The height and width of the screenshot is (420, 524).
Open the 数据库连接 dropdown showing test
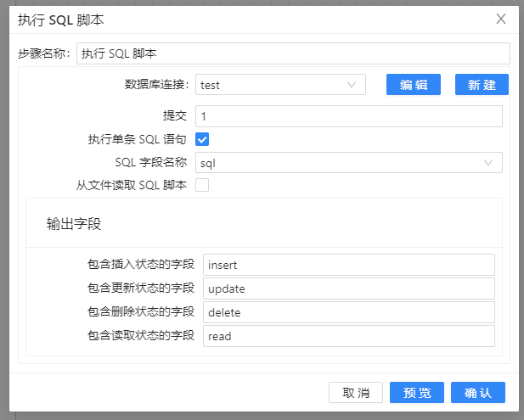272,85
